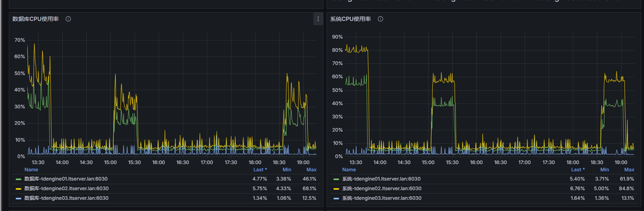Click blue color swatch for 系统-tdengine03 series
Viewport: 644px width, 211px height.
coord(336,199)
